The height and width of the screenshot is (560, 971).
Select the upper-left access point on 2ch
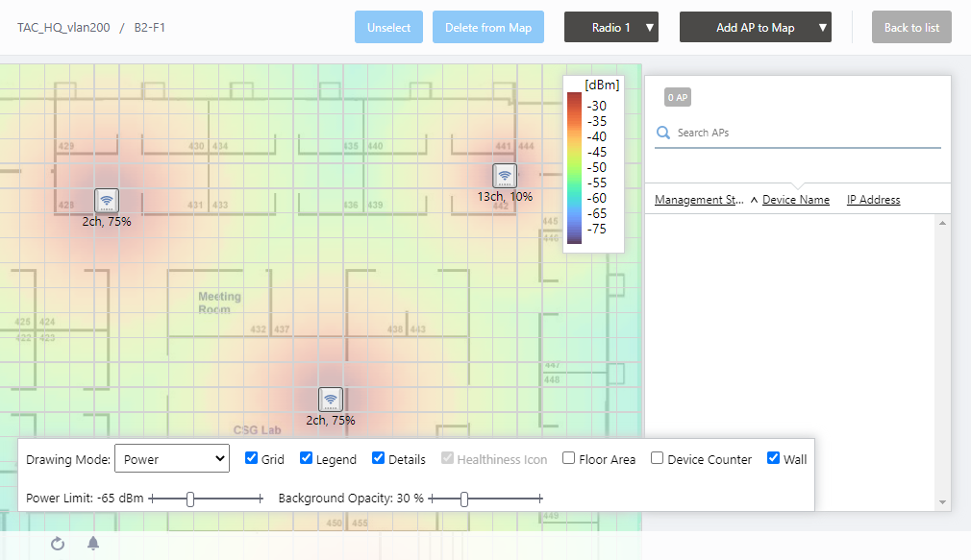coord(106,200)
